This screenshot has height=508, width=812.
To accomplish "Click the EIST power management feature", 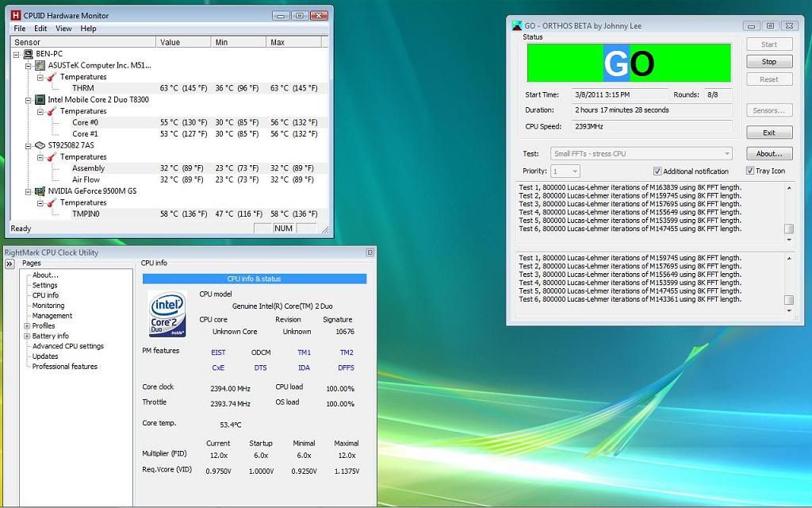I will (218, 352).
